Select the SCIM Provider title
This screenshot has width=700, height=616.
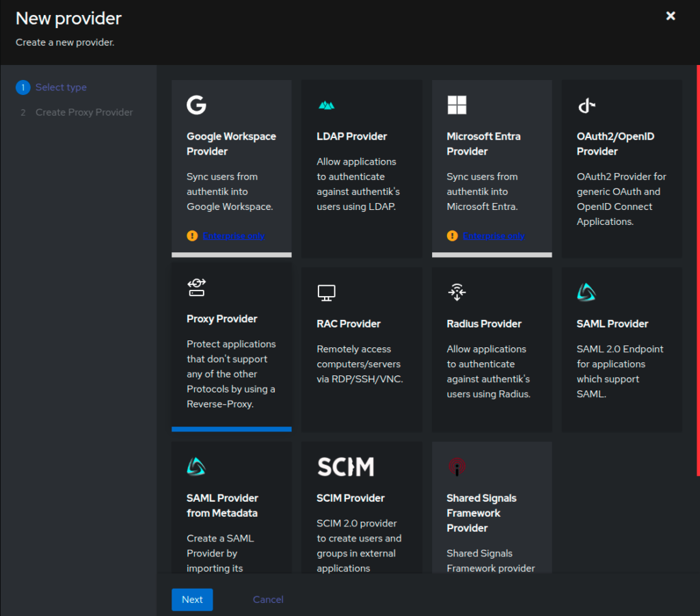click(x=351, y=498)
